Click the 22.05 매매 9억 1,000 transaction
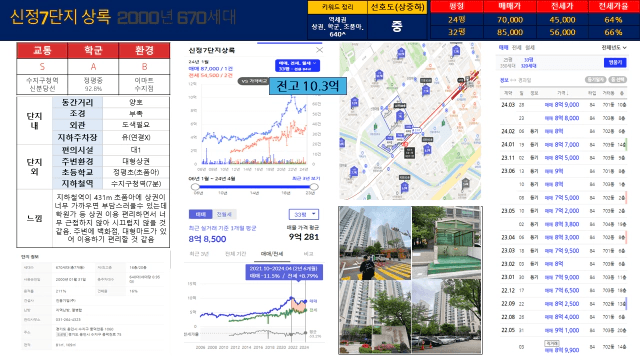This screenshot has height=360, width=640. 563,330
